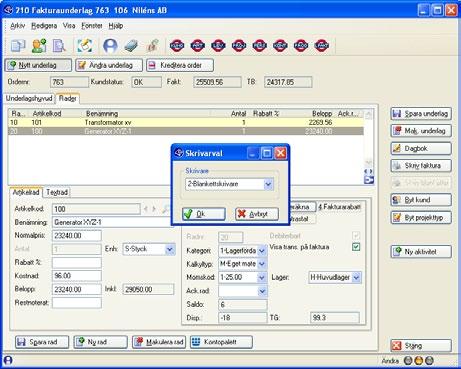Click the grey status light next to Andra
Viewport: 461px width, 369px height.
408,360
